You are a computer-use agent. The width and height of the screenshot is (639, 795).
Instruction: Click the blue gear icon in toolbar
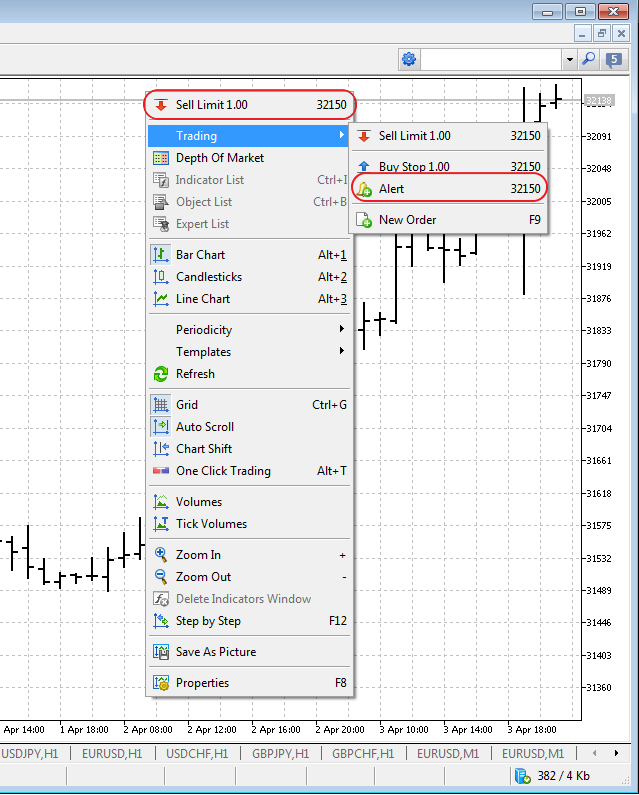tap(409, 59)
